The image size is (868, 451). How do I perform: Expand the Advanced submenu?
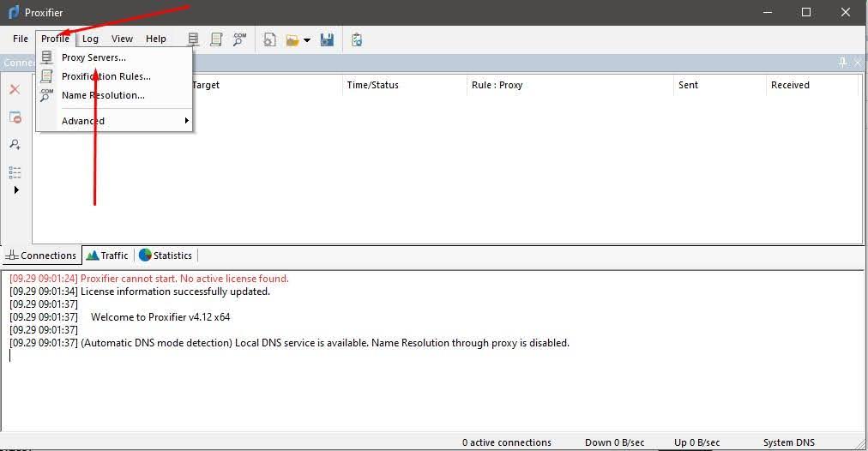(115, 121)
